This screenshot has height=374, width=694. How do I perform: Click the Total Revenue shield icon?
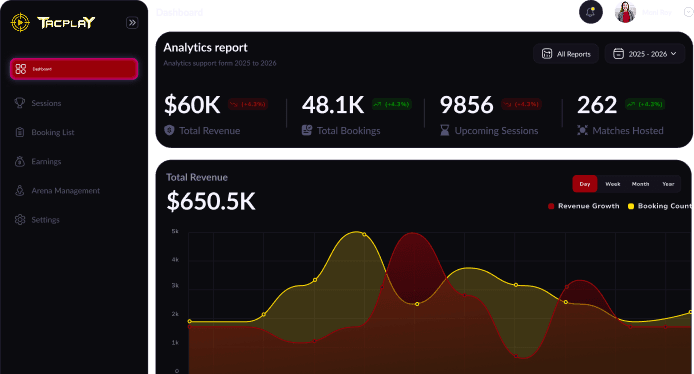point(169,131)
